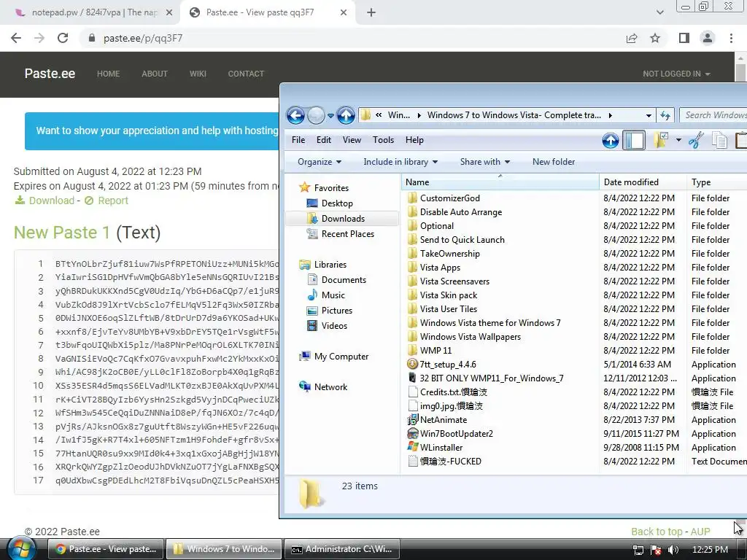Click the Report link on Paste.ee
The height and width of the screenshot is (560, 747).
[113, 201]
